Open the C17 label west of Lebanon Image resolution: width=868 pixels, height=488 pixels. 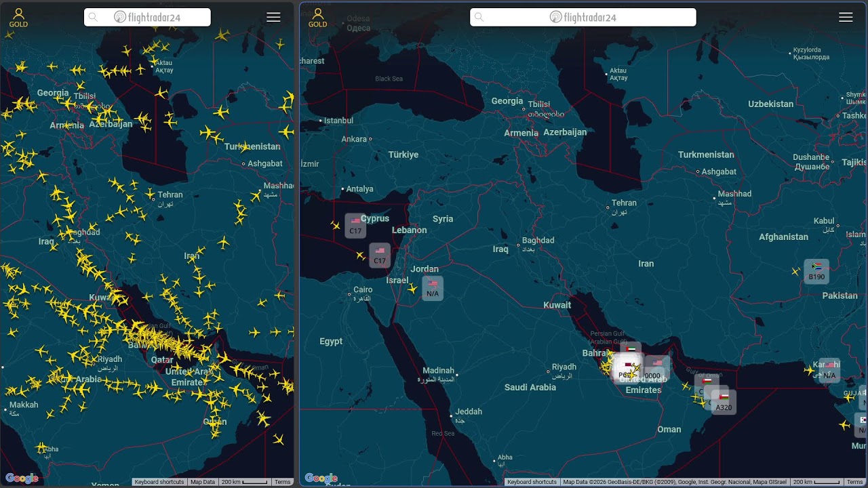(x=380, y=256)
